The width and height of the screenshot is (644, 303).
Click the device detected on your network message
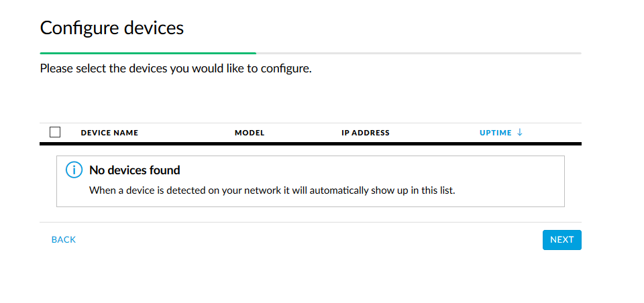pos(272,190)
